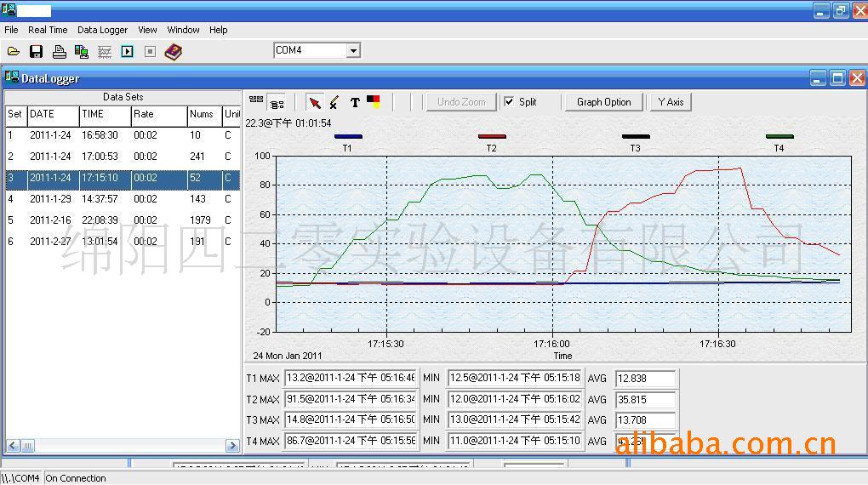868x485 pixels.
Task: Click the Set column header
Action: point(16,115)
